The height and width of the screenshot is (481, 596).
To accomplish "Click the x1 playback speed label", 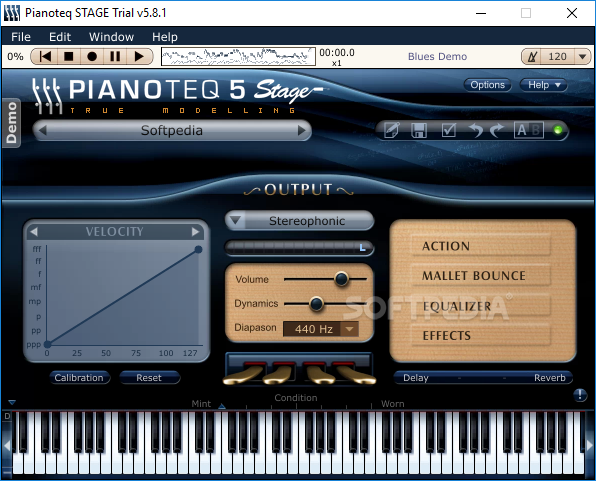I will [336, 63].
